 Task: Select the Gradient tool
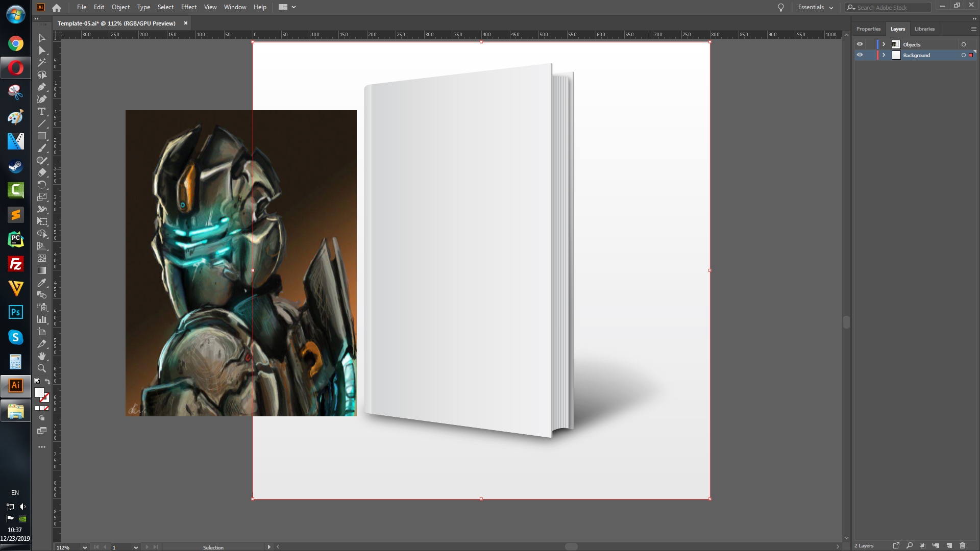42,270
